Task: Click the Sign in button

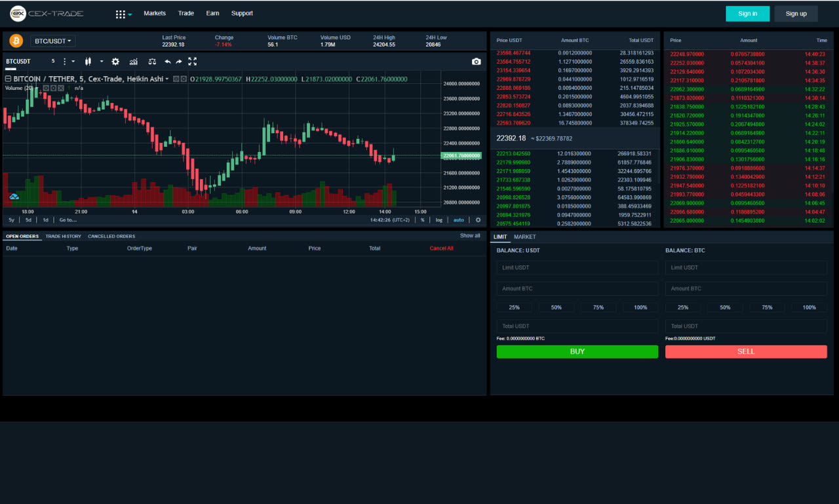Action: click(748, 14)
